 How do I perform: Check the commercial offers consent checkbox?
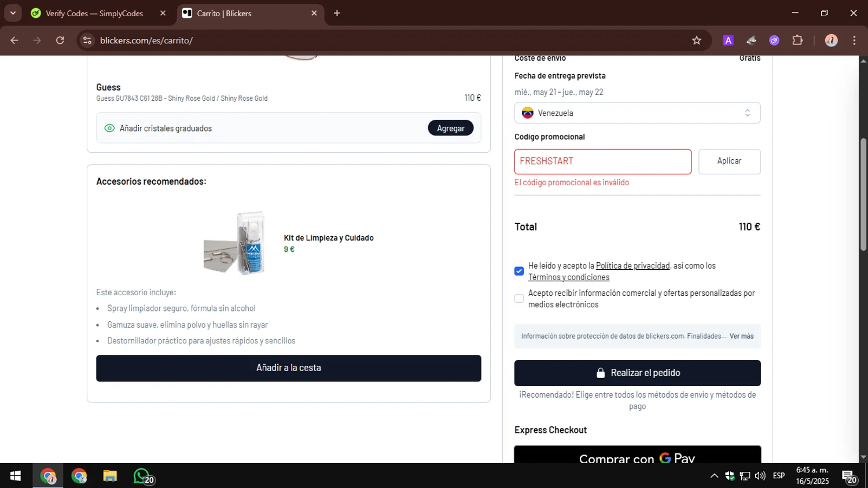tap(519, 299)
